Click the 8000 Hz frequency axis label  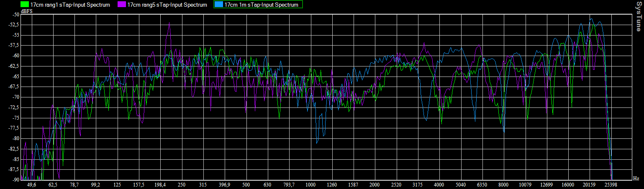click(503, 185)
